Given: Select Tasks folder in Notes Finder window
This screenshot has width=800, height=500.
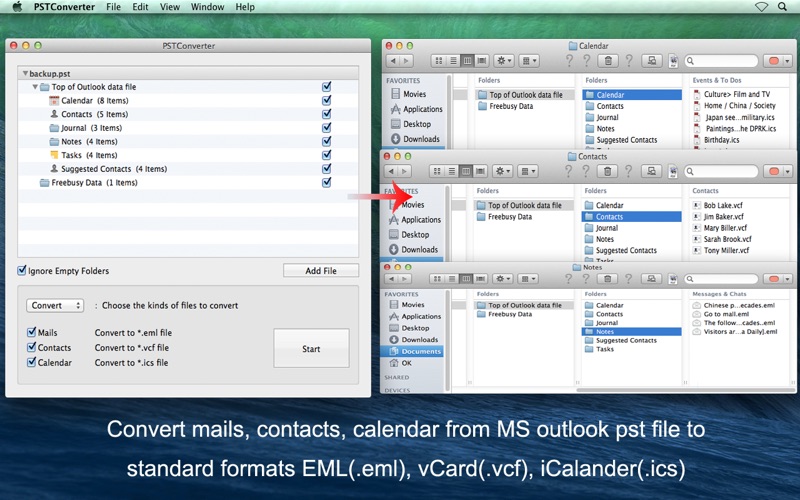Looking at the screenshot, I should point(599,349).
